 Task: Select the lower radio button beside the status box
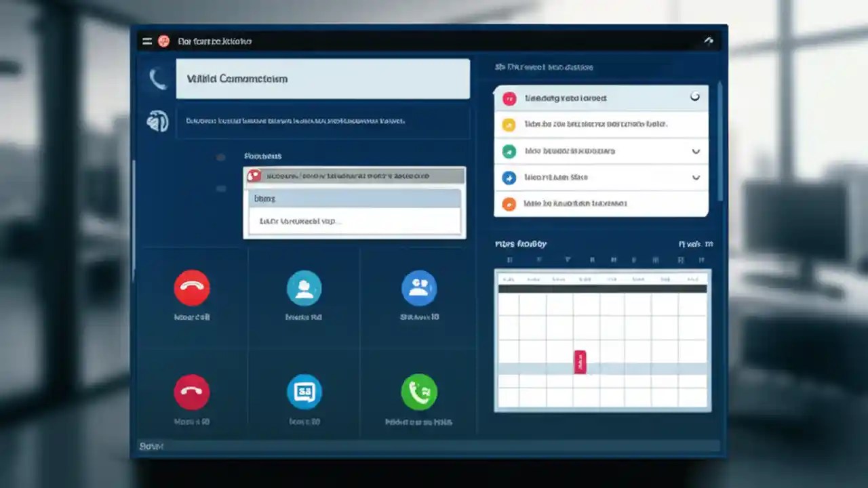point(220,188)
